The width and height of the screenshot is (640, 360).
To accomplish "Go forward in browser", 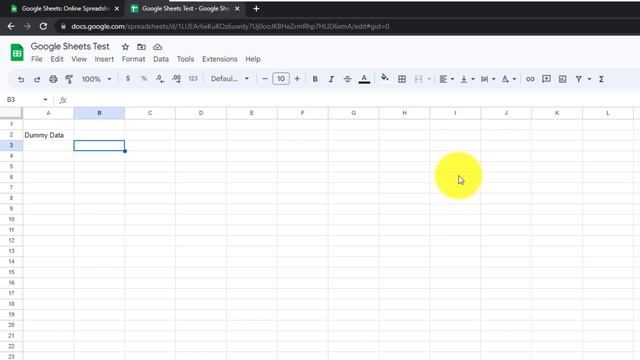I will [x=27, y=27].
